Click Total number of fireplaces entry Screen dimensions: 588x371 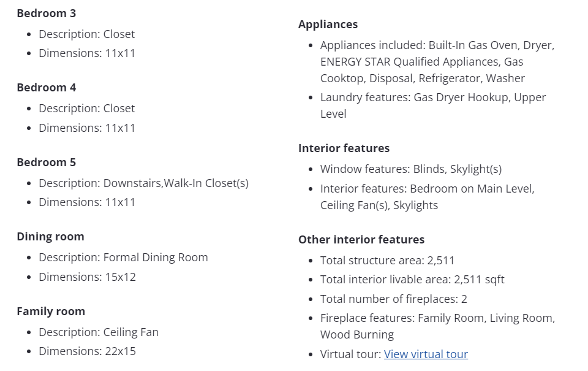(394, 299)
